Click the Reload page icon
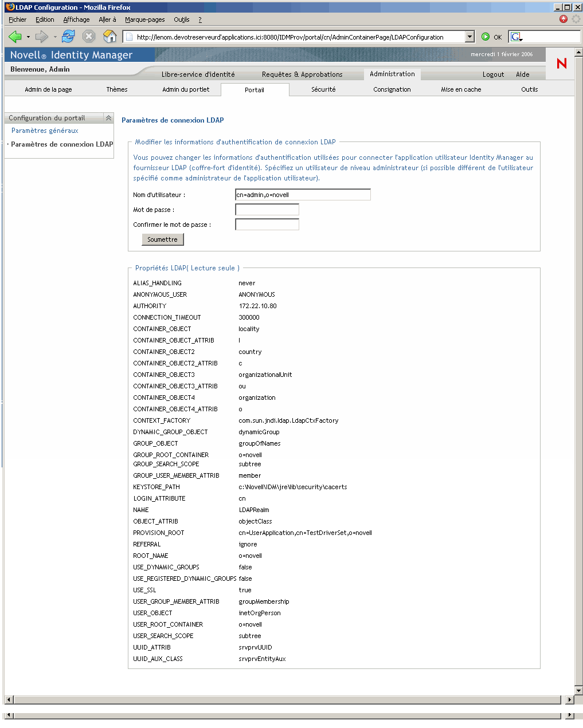This screenshot has height=728, width=583. 68,37
